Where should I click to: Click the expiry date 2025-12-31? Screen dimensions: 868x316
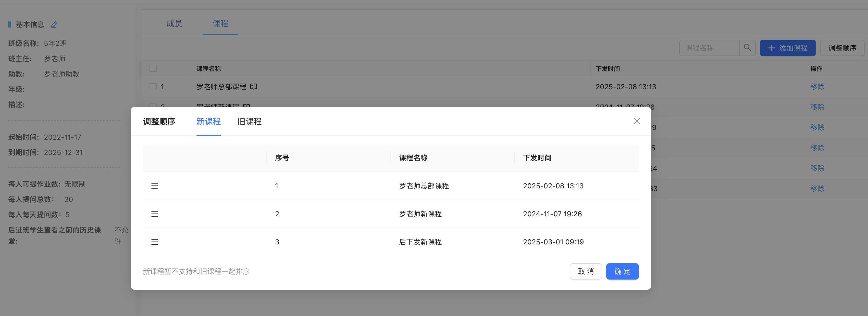[63, 152]
